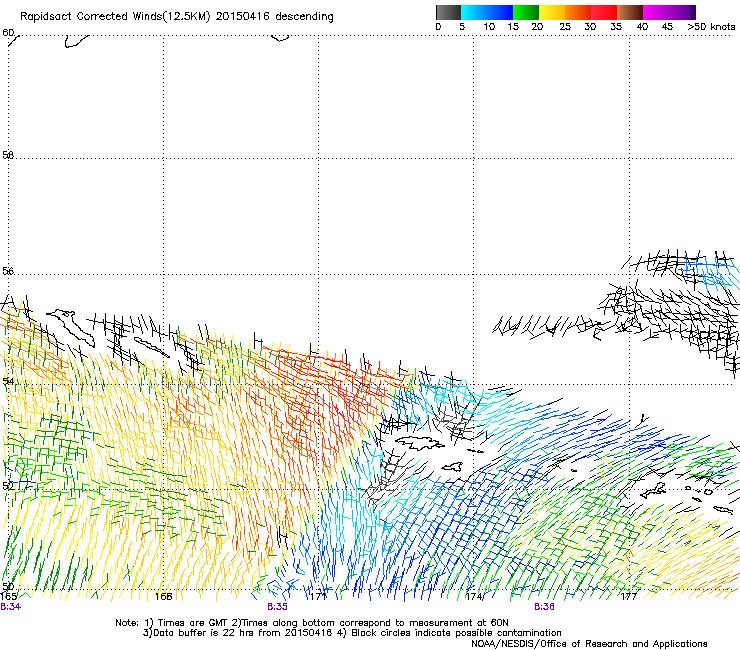
Task: Click the green 15-20 knots legend swatch
Action: (526, 12)
